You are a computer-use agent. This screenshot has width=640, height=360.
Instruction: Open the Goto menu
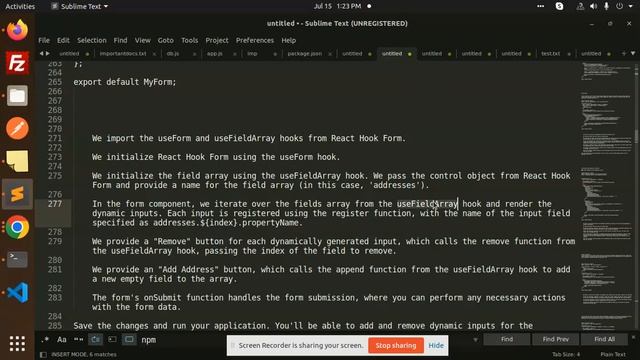pos(166,40)
